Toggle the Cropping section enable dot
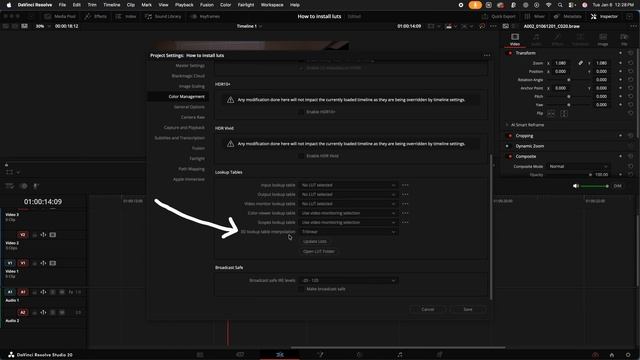 point(510,136)
